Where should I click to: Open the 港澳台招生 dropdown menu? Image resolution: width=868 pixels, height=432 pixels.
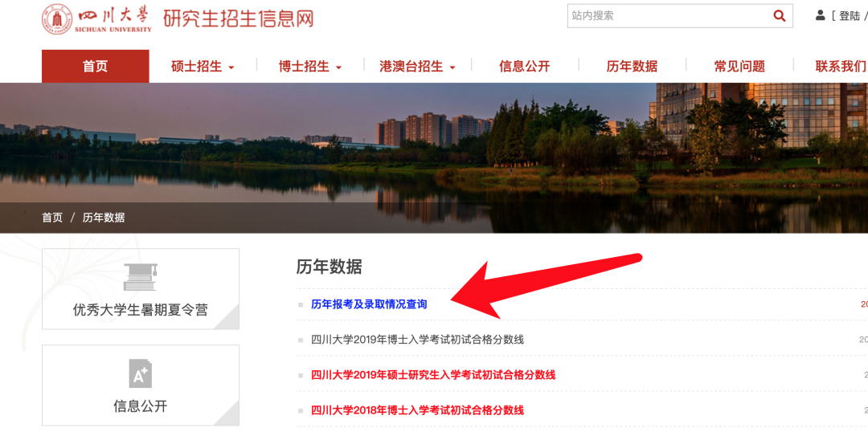pos(417,67)
